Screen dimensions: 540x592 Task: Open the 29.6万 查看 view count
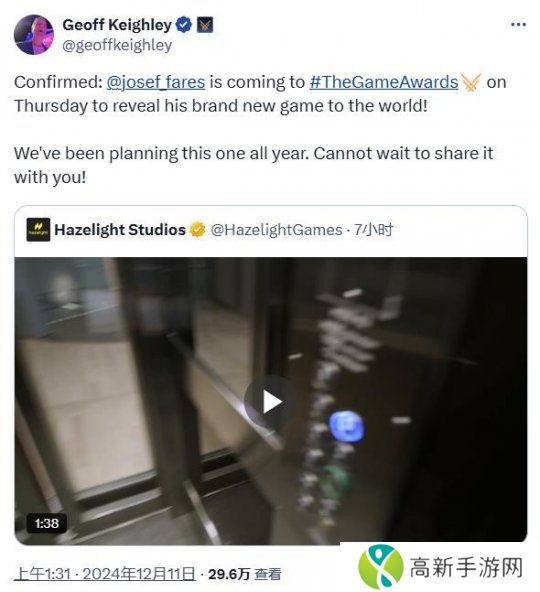245,574
